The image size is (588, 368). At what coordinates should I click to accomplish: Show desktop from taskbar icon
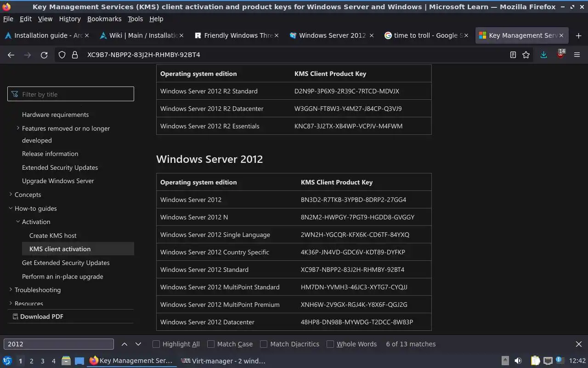(x=79, y=361)
